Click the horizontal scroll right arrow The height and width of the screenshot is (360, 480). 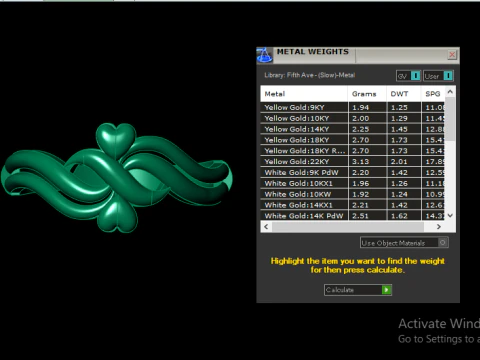(439, 227)
